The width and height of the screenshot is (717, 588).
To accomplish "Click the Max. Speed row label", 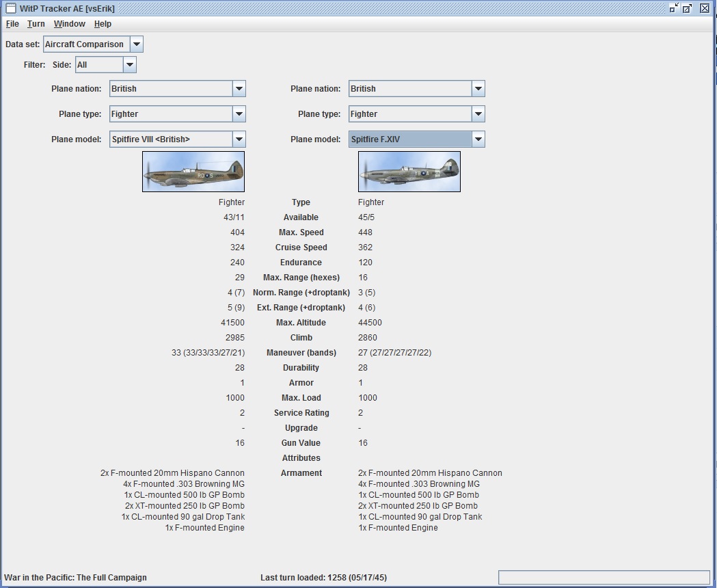I will pyautogui.click(x=301, y=232).
